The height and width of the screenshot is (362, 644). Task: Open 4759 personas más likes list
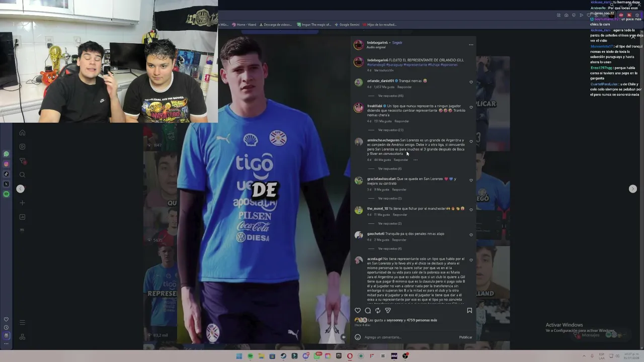422,320
